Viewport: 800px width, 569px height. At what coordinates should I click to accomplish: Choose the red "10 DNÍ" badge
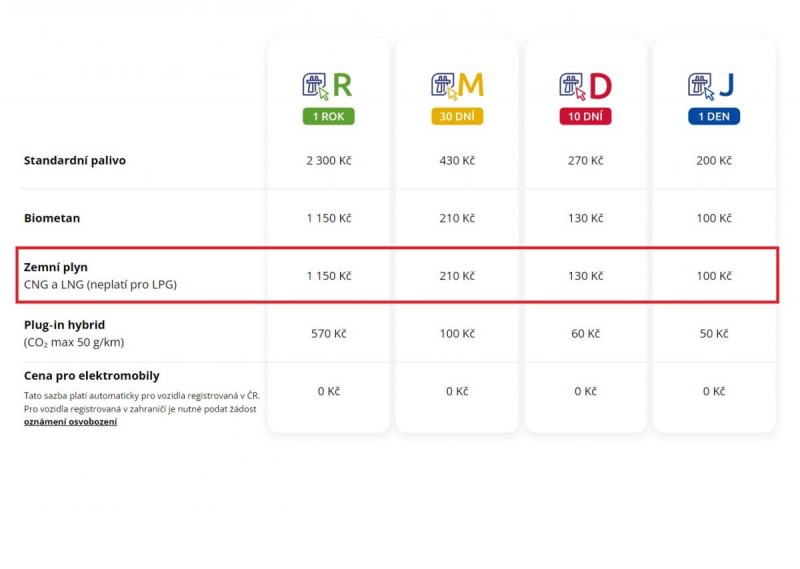click(x=585, y=116)
